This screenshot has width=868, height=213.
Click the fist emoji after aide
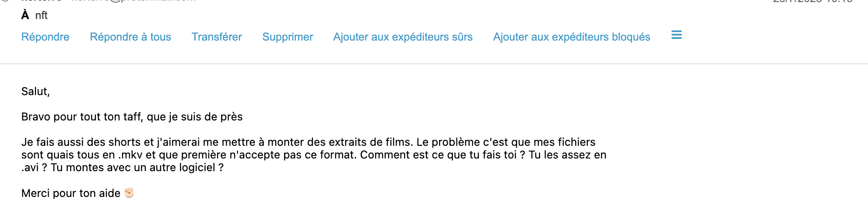tap(129, 193)
